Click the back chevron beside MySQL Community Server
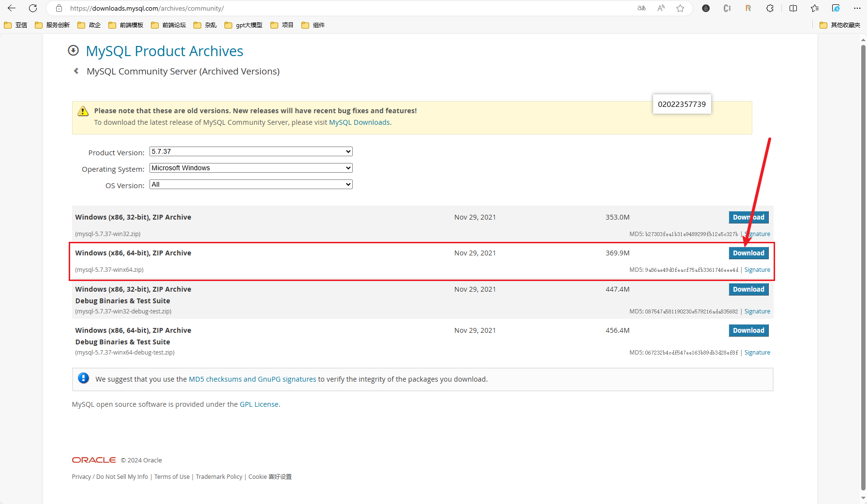Viewport: 867px width, 504px height. point(76,71)
